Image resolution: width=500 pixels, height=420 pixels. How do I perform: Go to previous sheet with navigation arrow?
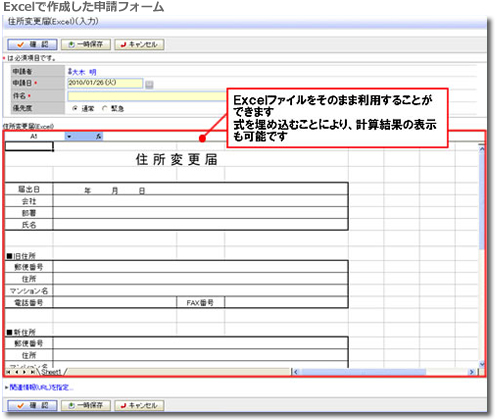coord(16,372)
